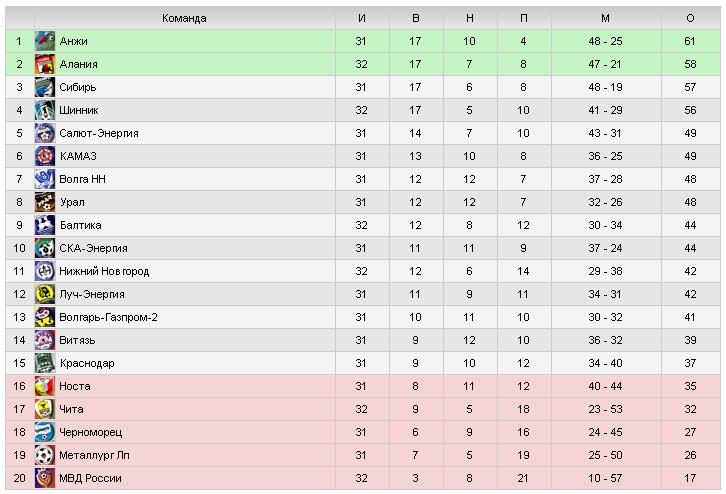Open the Шинник team link
The image size is (726, 494).
coord(79,110)
